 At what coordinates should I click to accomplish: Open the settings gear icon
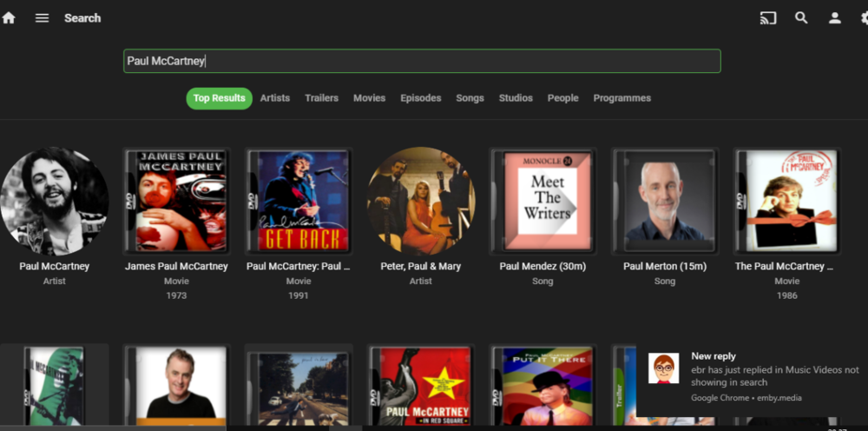(864, 17)
